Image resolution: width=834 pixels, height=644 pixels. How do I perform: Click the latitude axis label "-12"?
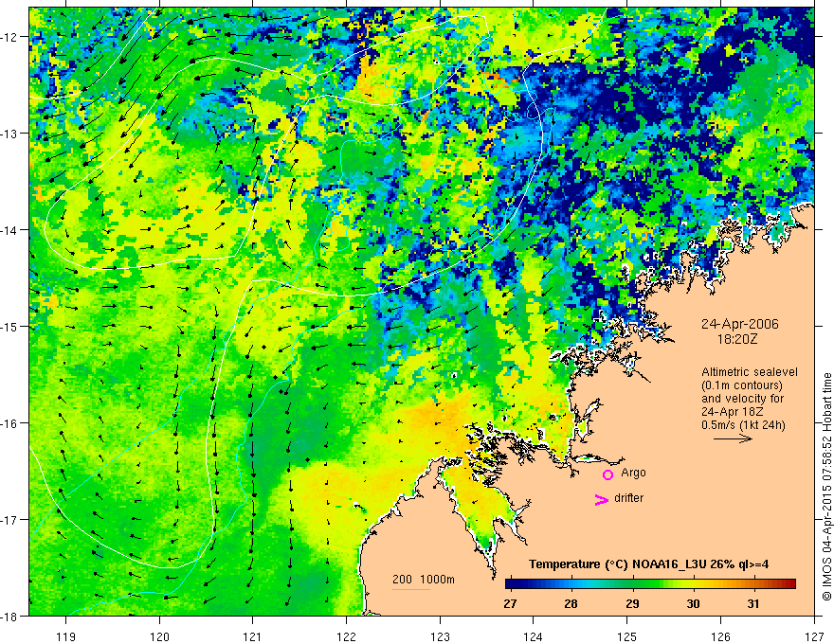tap(9, 37)
